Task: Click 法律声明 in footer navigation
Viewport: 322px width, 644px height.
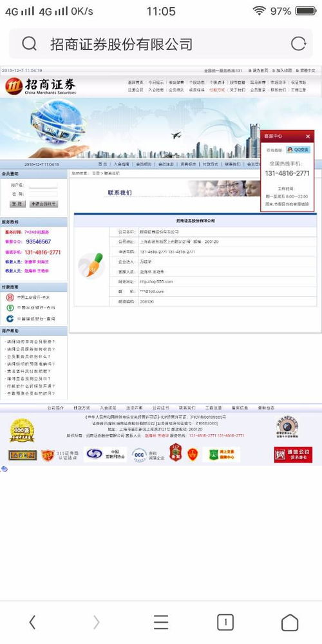Action: click(x=135, y=408)
